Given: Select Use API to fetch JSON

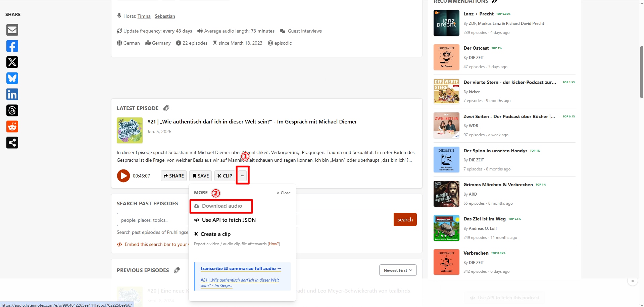Looking at the screenshot, I should (x=225, y=220).
